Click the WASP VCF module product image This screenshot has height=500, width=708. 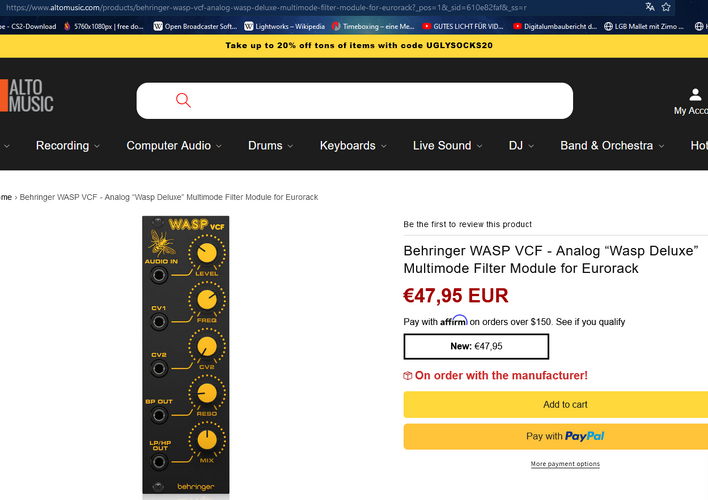pos(186,355)
